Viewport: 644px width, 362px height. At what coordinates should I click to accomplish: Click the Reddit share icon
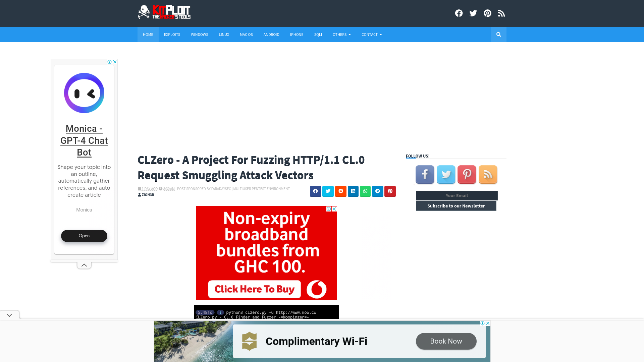(x=340, y=191)
